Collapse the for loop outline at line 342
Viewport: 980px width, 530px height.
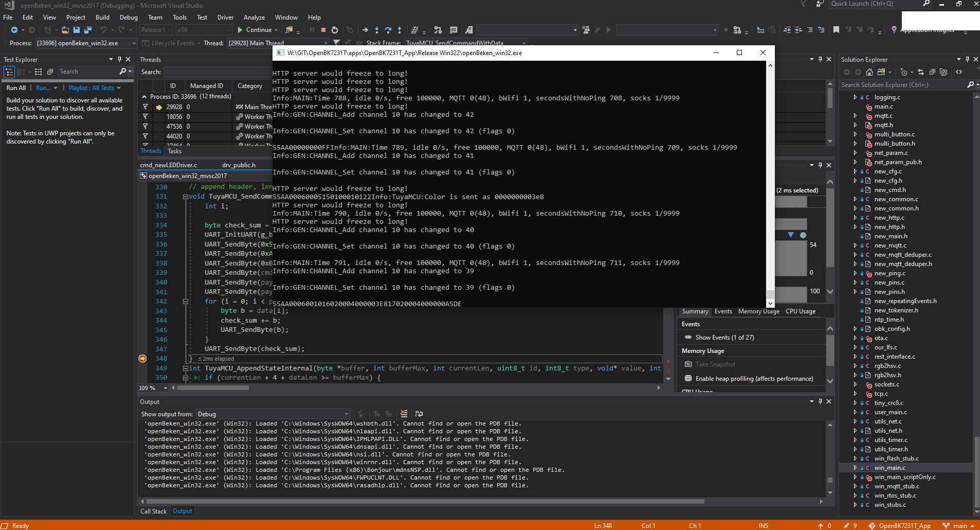click(x=185, y=302)
